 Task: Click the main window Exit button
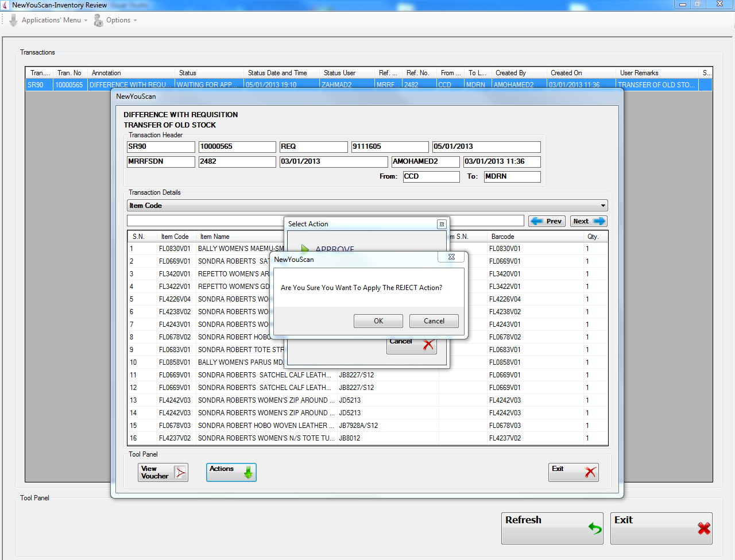click(x=661, y=528)
